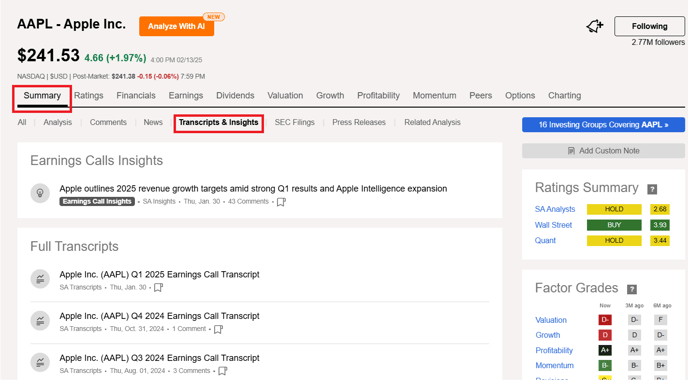This screenshot has height=386, width=688.
Task: Open the Dividends tab
Action: pos(235,96)
